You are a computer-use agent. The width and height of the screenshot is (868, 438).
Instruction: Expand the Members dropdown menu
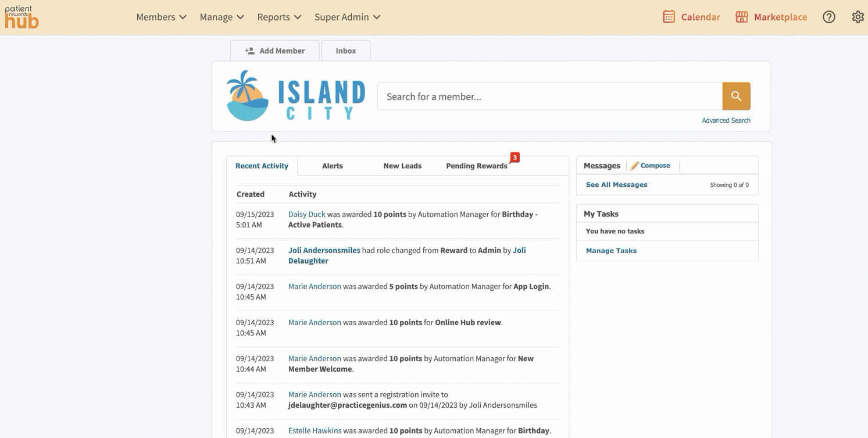pos(161,17)
